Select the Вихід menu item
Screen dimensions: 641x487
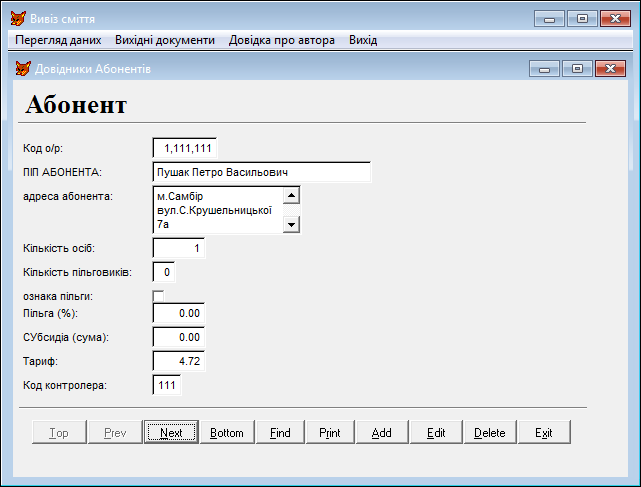point(363,40)
